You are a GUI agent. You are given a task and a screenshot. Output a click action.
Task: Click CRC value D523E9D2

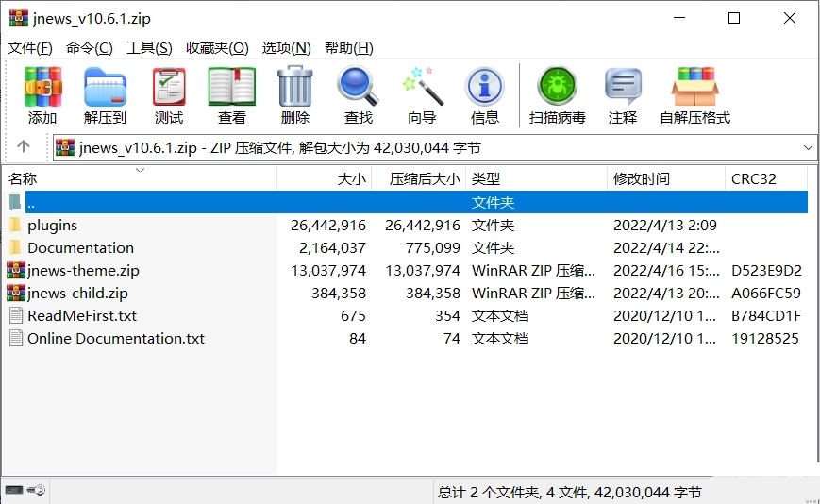coord(766,270)
